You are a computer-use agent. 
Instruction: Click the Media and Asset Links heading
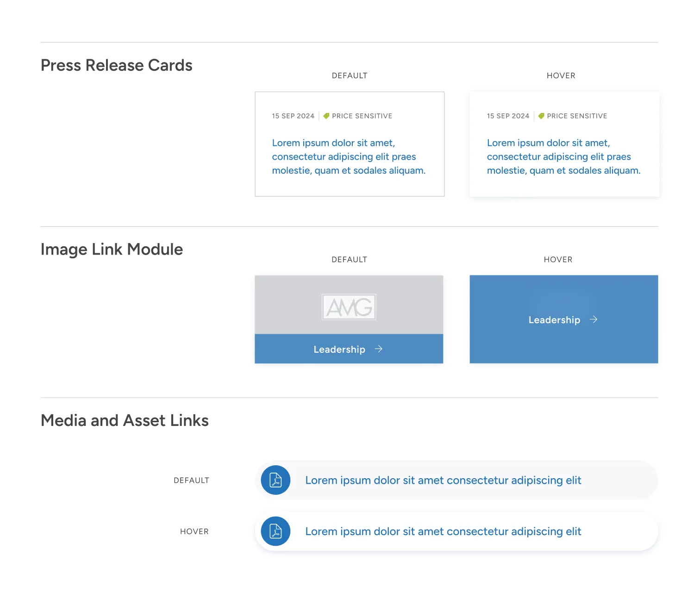tap(125, 420)
